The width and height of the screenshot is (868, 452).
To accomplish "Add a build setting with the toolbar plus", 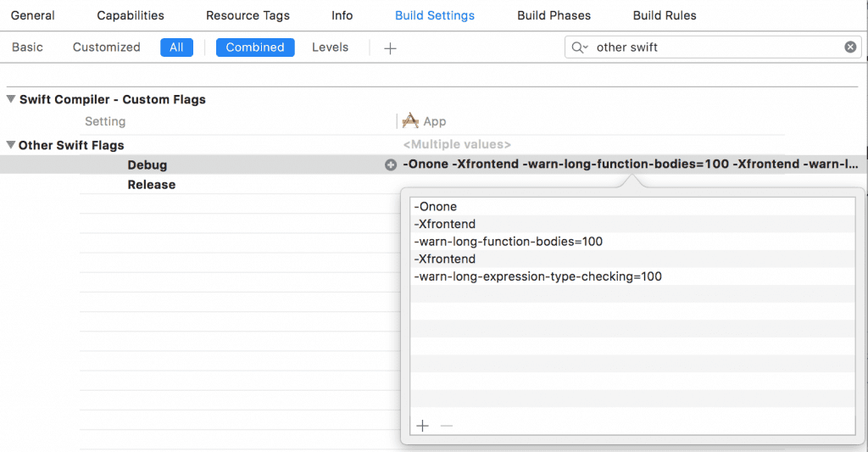I will (390, 48).
